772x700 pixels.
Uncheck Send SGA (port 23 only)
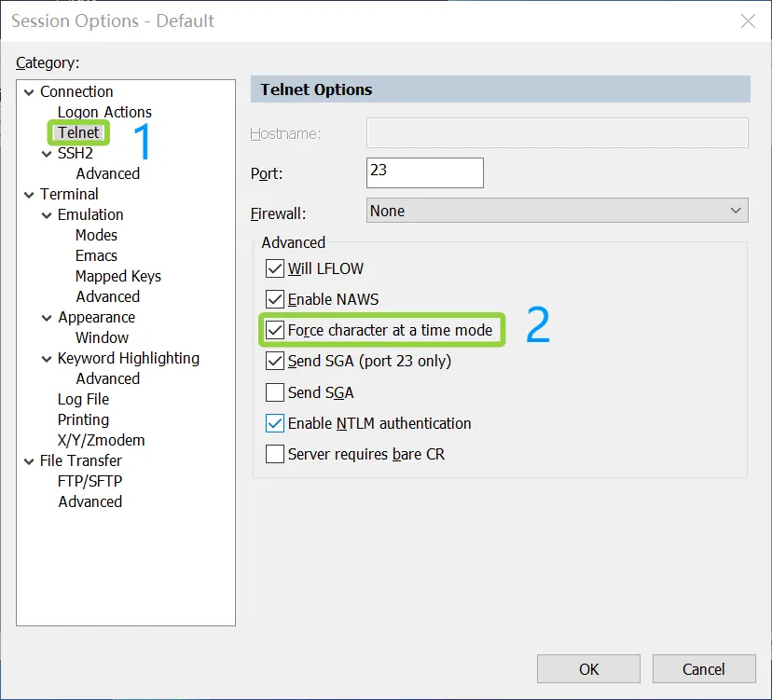coord(275,362)
